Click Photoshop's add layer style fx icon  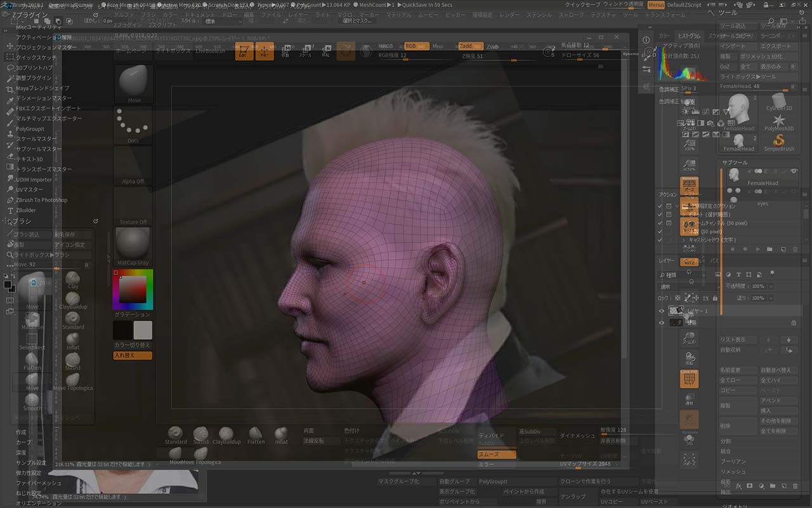click(738, 486)
